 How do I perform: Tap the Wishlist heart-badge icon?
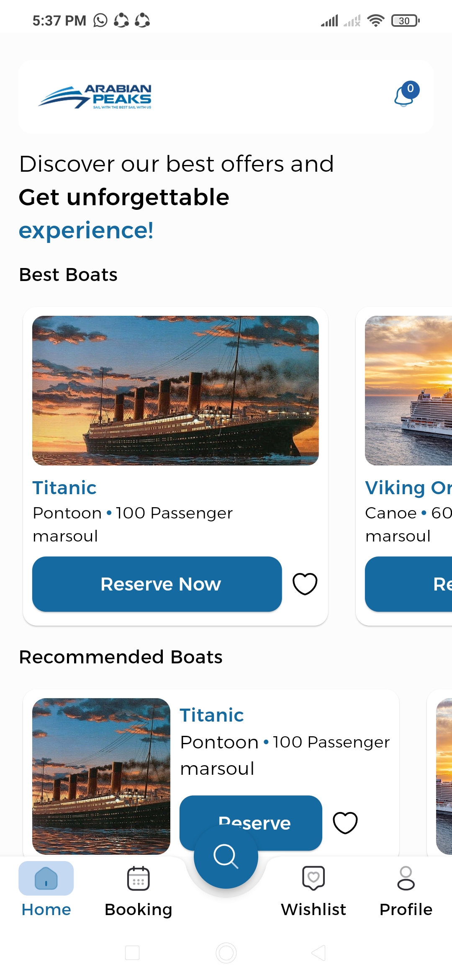(x=313, y=878)
